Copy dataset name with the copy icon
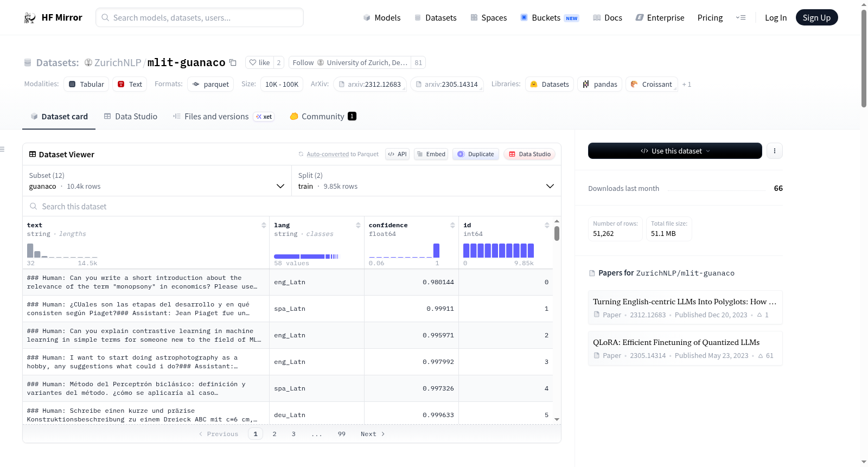The image size is (868, 467). (233, 62)
